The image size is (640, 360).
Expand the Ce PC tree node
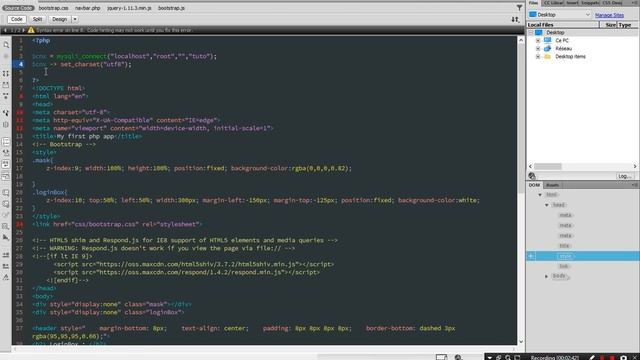pyautogui.click(x=538, y=40)
